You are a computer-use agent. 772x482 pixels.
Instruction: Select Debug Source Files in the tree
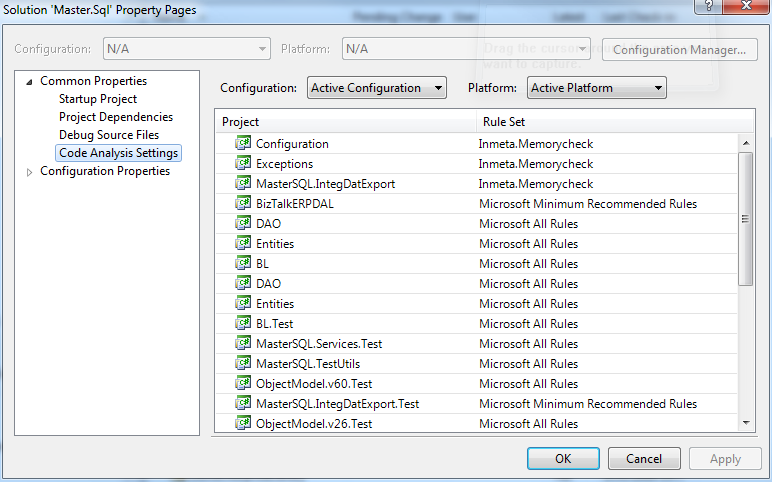click(109, 135)
